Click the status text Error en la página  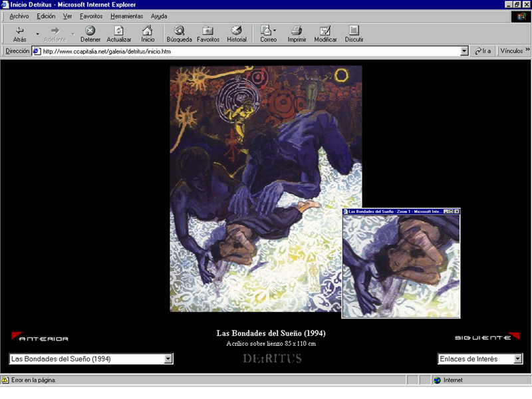click(34, 380)
